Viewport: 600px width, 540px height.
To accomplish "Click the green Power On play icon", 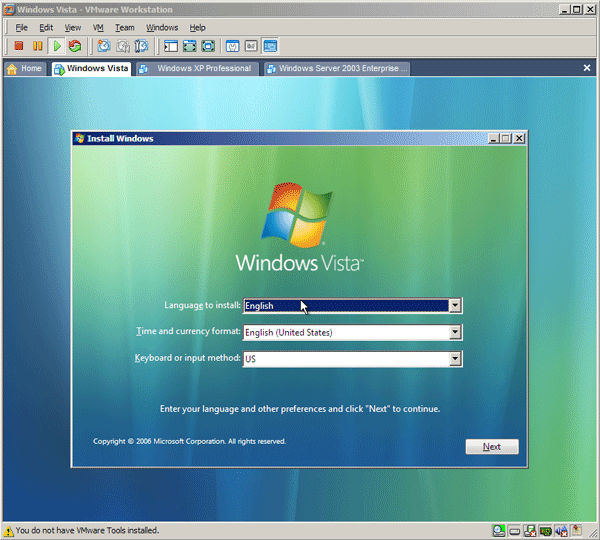I will pos(57,46).
